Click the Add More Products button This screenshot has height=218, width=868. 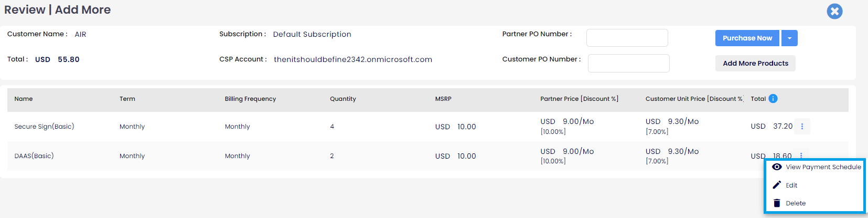pos(755,63)
